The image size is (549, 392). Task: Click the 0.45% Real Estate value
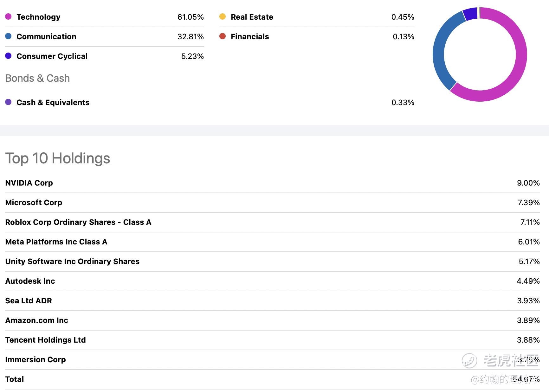403,17
